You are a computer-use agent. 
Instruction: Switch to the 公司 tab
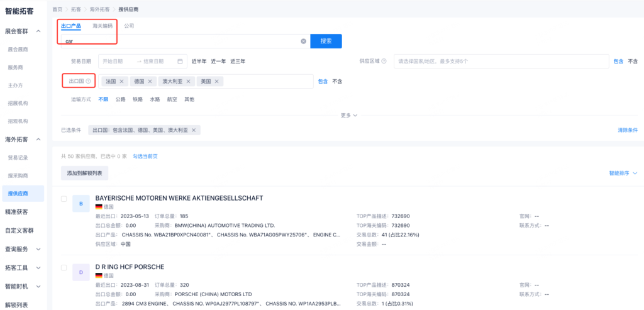tap(129, 26)
